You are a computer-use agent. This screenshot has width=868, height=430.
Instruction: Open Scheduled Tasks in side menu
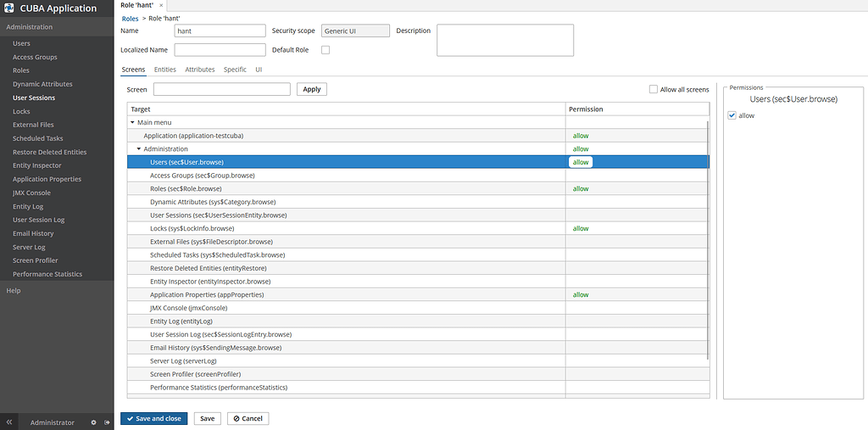[x=37, y=138]
